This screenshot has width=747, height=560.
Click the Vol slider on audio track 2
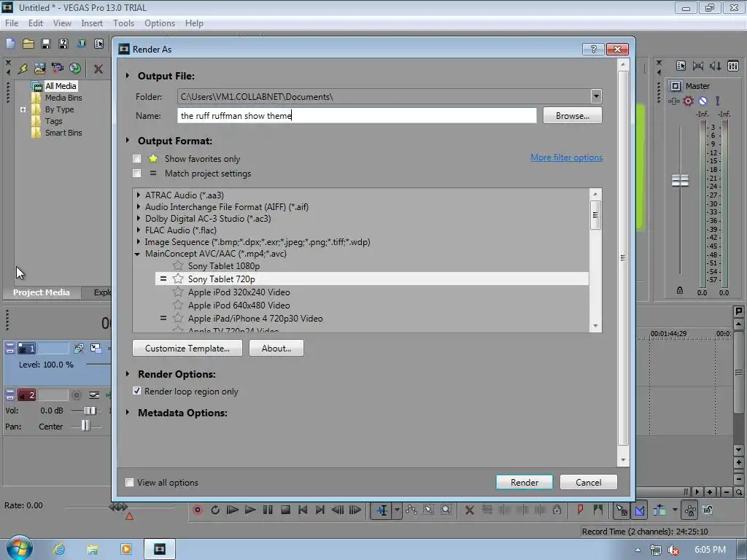coord(90,411)
